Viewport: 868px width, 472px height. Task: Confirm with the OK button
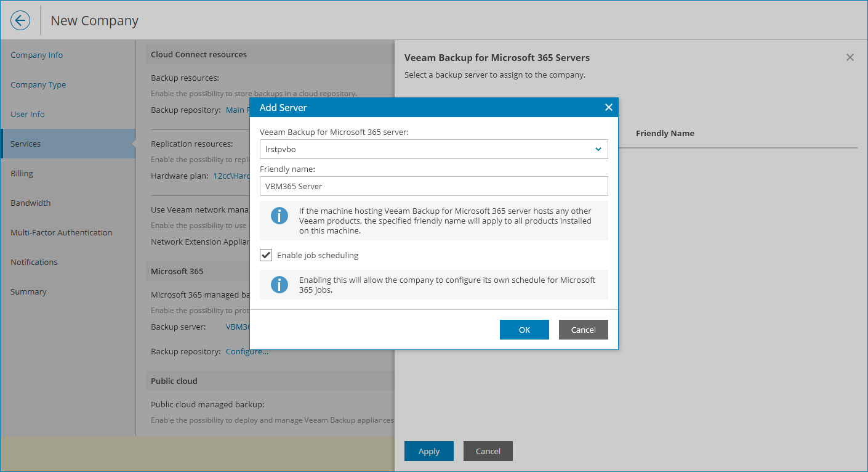click(x=524, y=330)
